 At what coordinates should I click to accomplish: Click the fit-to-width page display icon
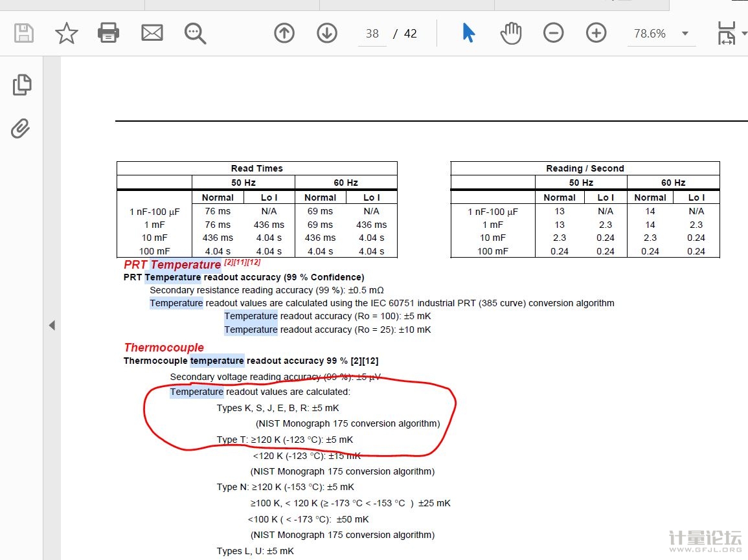click(727, 33)
